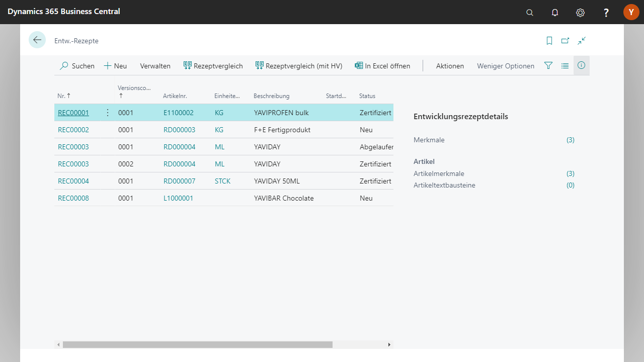Viewport: 644px width, 362px height.
Task: Show more options for row REC00001
Action: tap(107, 113)
